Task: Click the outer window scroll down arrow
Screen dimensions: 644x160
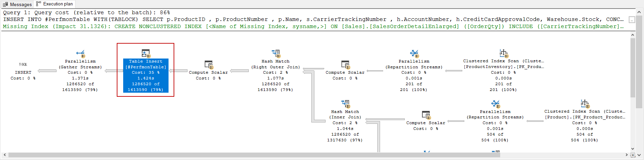Action: point(639,155)
